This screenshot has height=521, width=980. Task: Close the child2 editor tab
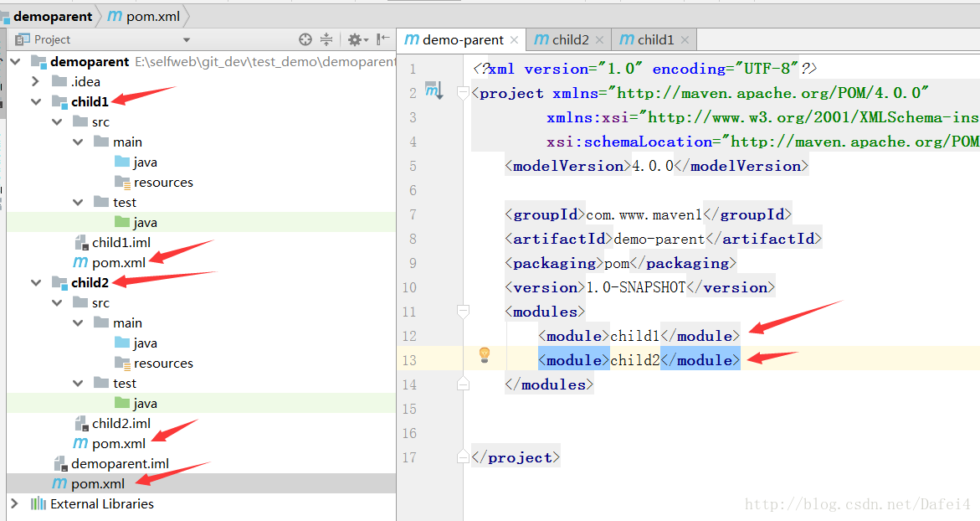pos(599,40)
